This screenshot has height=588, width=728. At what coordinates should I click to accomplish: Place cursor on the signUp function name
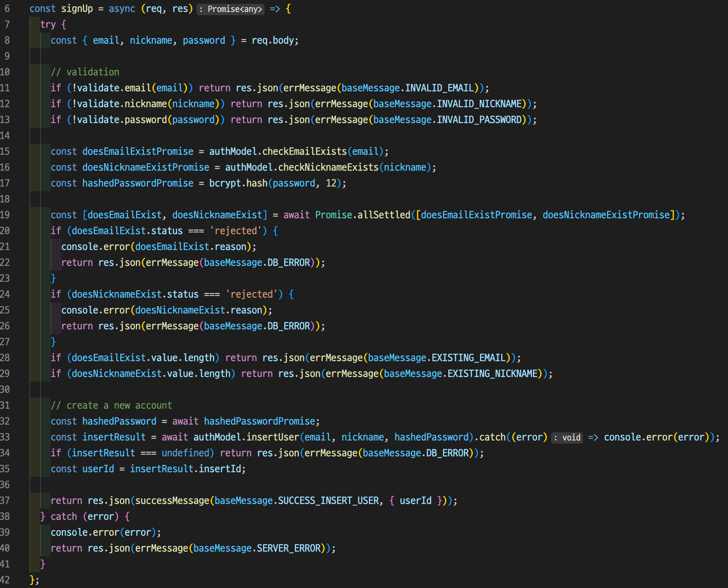point(77,9)
